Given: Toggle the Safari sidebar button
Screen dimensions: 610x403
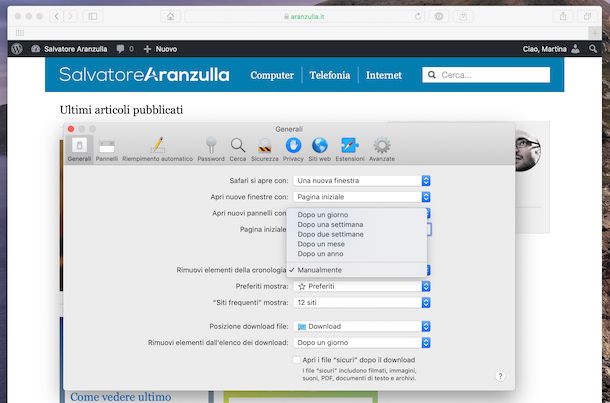Looking at the screenshot, I should pyautogui.click(x=93, y=16).
